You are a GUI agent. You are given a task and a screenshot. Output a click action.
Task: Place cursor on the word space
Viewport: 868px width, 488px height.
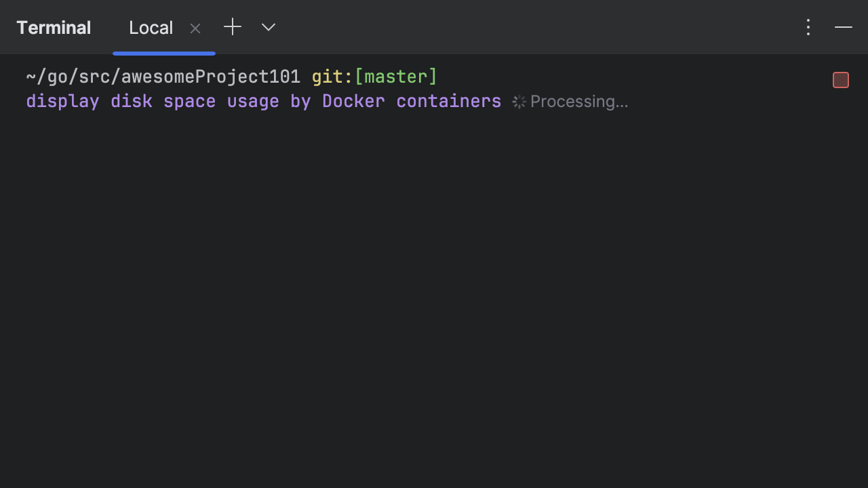189,102
